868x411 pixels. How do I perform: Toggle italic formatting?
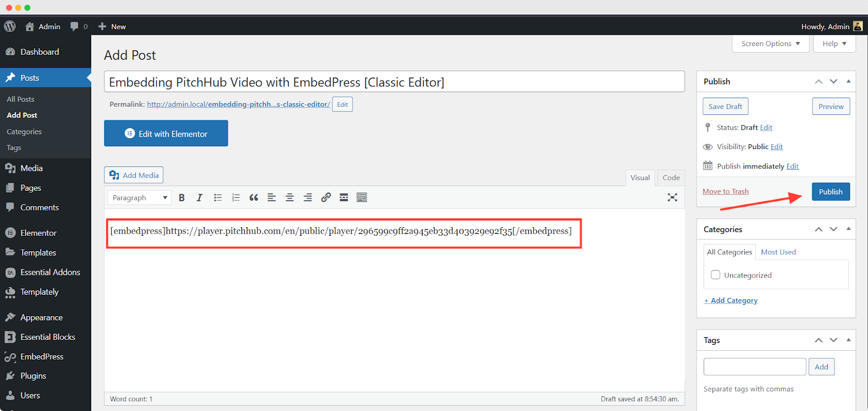pyautogui.click(x=200, y=197)
